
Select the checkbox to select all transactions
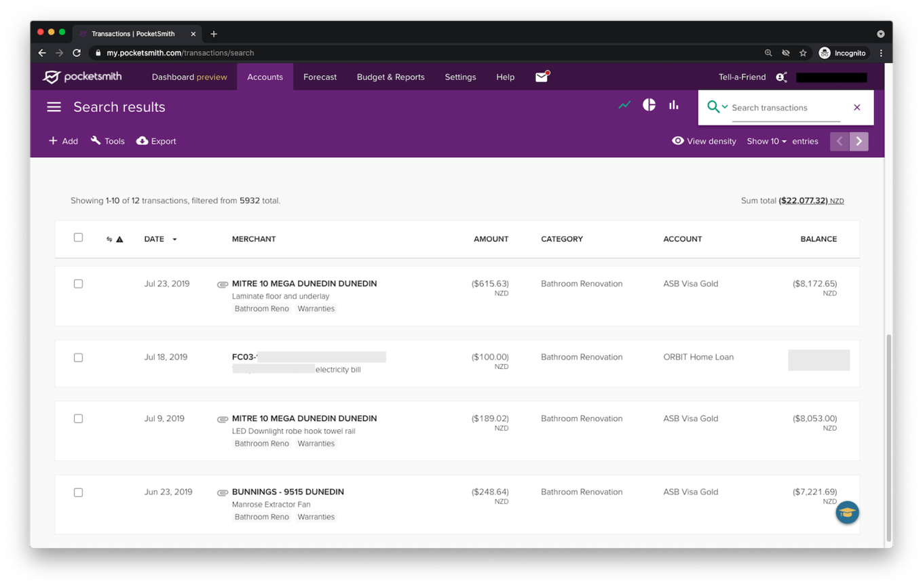point(78,237)
